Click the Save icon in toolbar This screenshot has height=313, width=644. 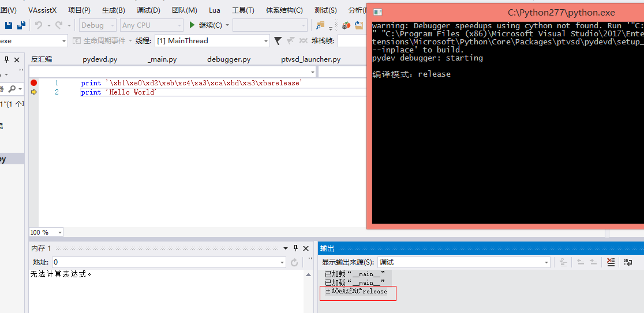8,25
